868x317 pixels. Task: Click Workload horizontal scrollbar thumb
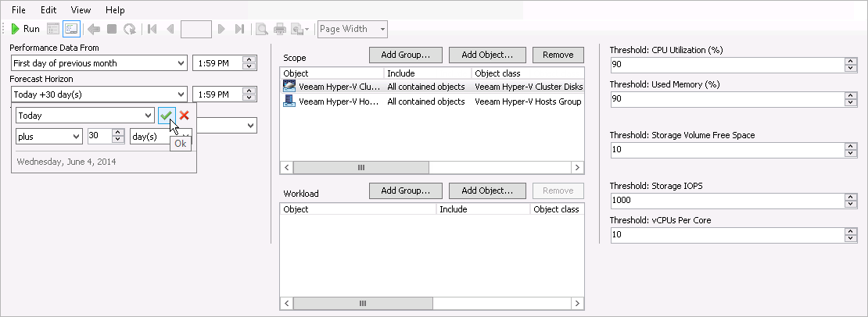tap(363, 303)
